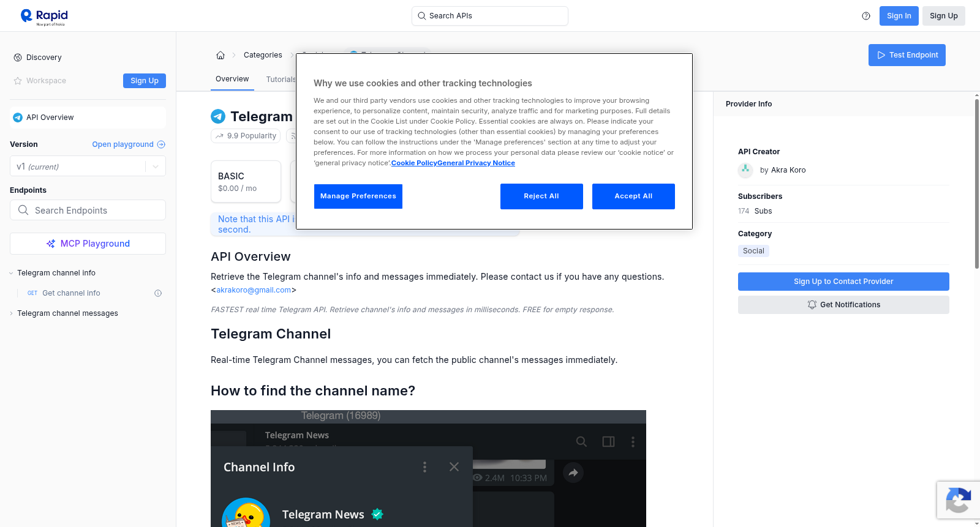This screenshot has height=527, width=980.
Task: Click the Akra Koro provider avatar
Action: click(745, 170)
